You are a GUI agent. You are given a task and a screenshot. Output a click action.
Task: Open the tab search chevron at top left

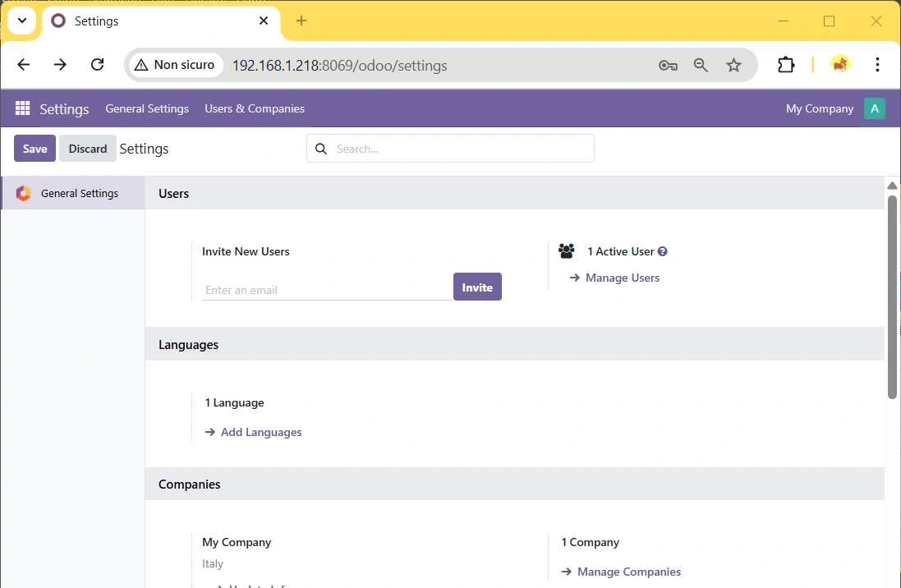tap(21, 20)
